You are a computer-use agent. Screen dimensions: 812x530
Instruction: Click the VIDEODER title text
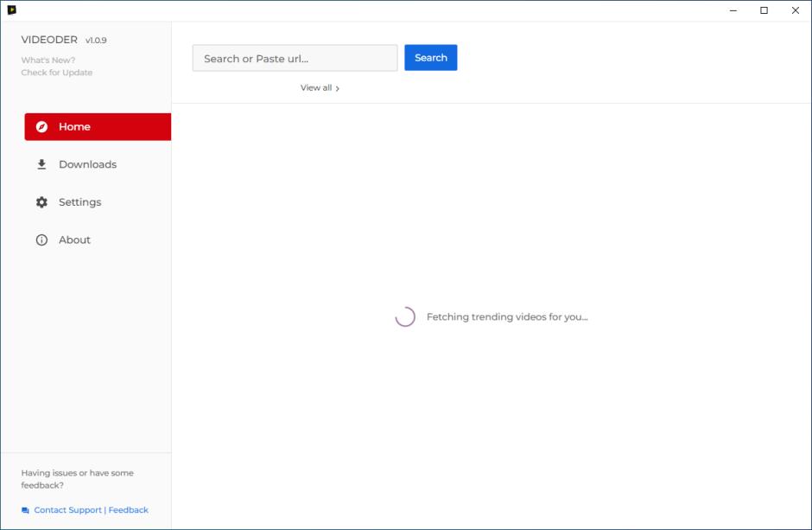(49, 40)
